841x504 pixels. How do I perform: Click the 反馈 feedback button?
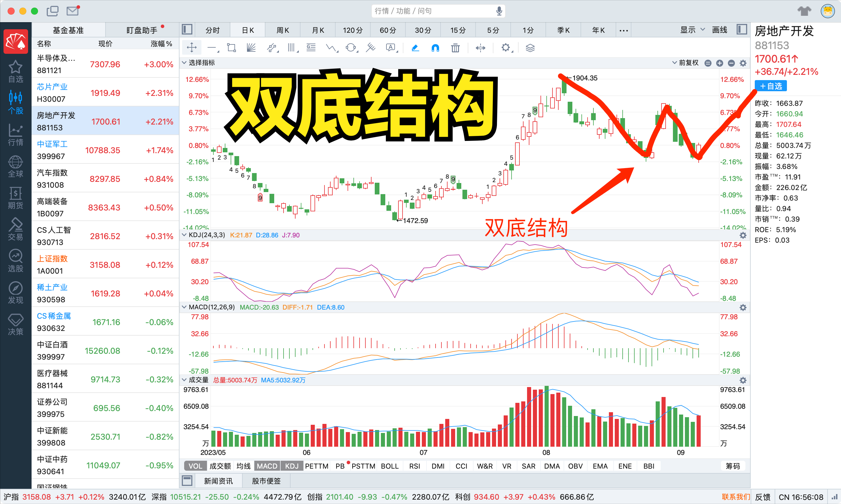763,497
